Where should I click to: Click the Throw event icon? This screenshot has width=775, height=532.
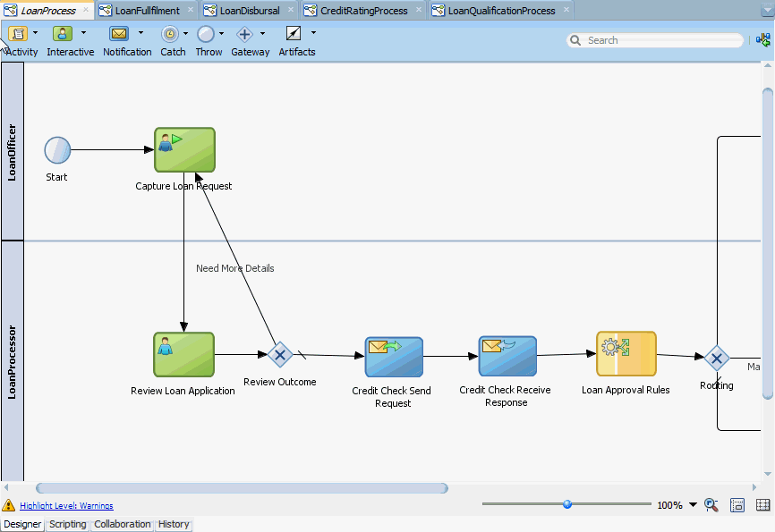206,34
